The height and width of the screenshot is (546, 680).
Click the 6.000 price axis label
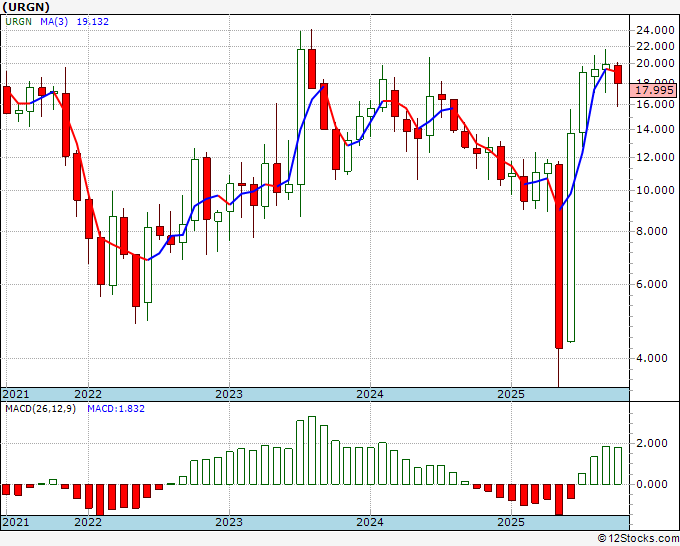coord(652,284)
